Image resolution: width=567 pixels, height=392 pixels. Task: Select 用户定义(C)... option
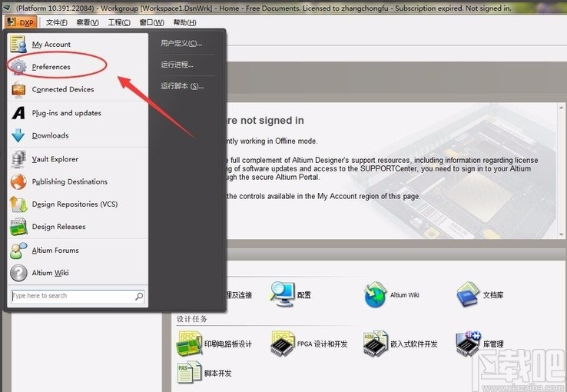click(181, 43)
